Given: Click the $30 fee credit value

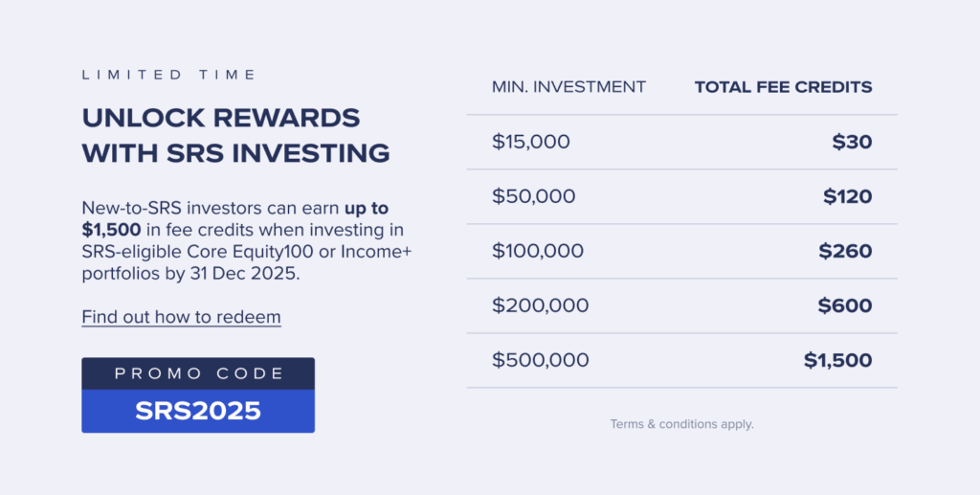Looking at the screenshot, I should 852,142.
